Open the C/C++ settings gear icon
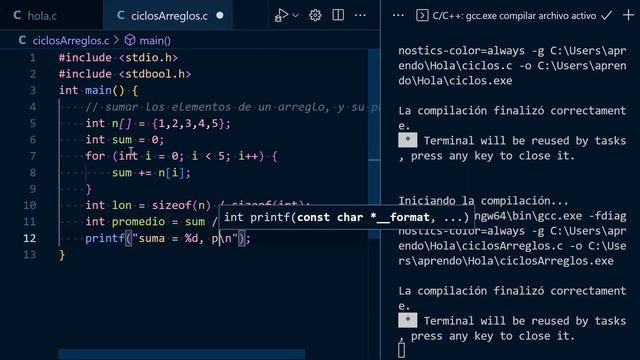This screenshot has width=640, height=360. click(315, 16)
